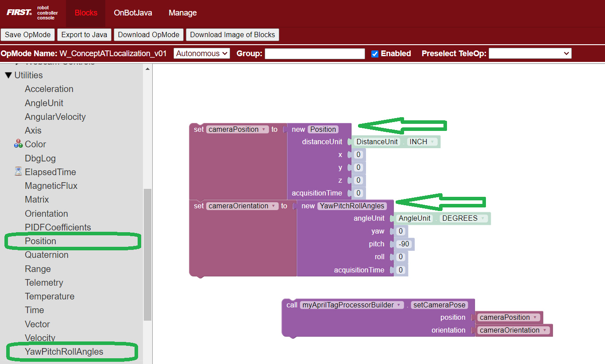Select the AngleUnit category

click(x=44, y=103)
